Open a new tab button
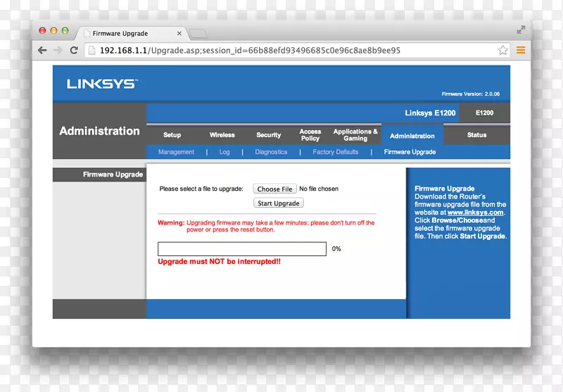This screenshot has width=563, height=392. point(198,34)
